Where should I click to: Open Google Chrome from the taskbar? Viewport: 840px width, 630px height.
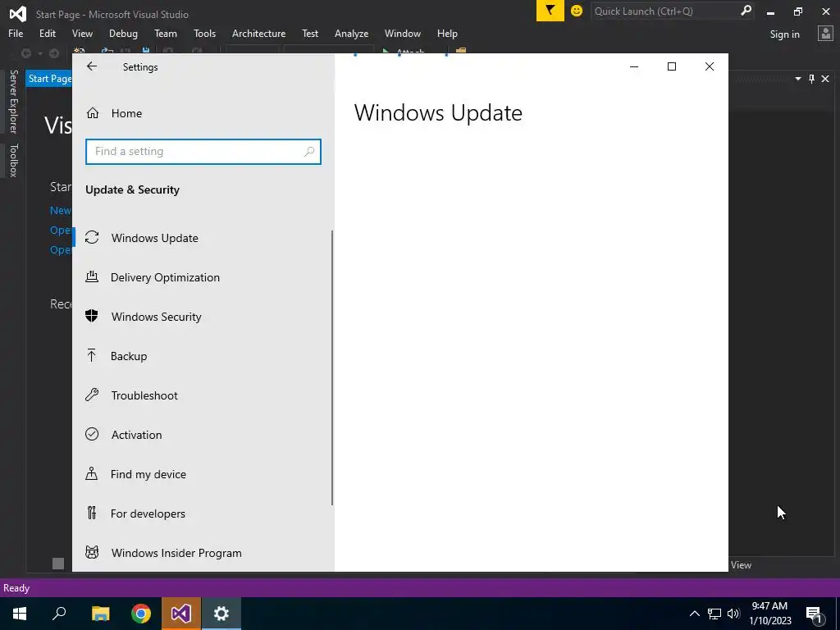point(141,614)
